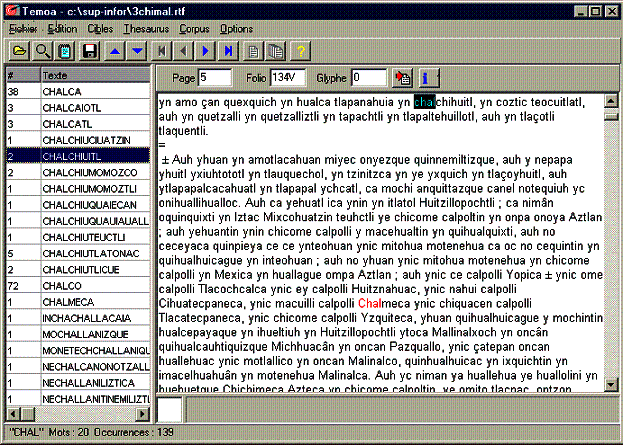Click the blue down triangle icon
623x445 pixels.
point(137,50)
